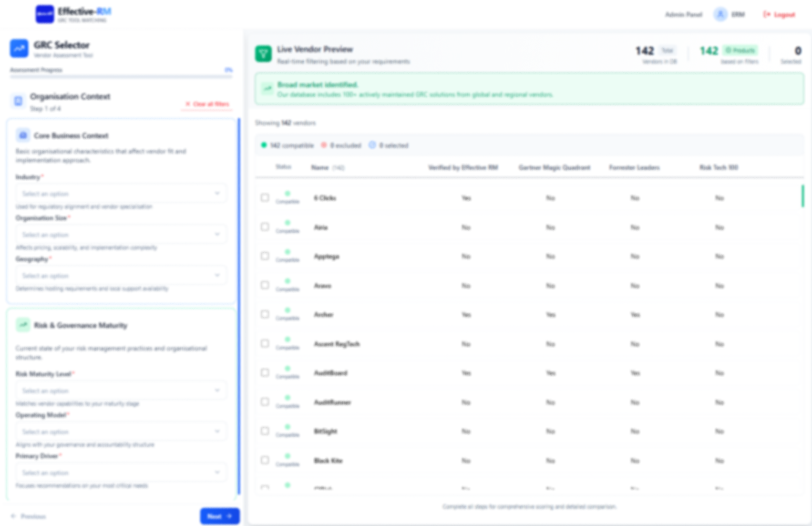Tick the checkbox for 6 Clicks vendor

tap(265, 198)
